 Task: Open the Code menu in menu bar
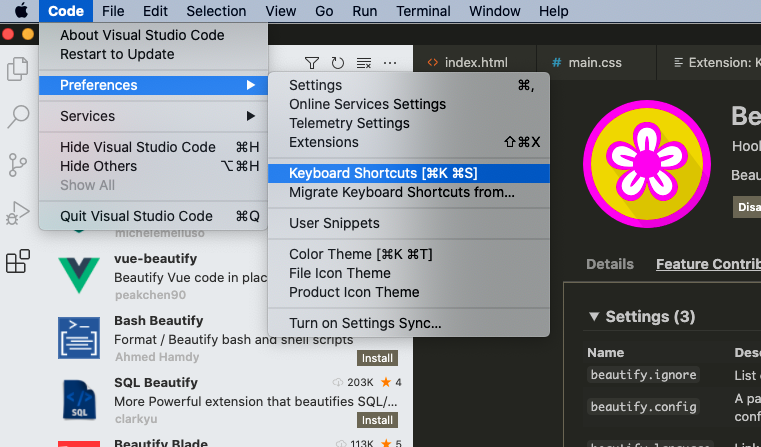click(x=66, y=11)
